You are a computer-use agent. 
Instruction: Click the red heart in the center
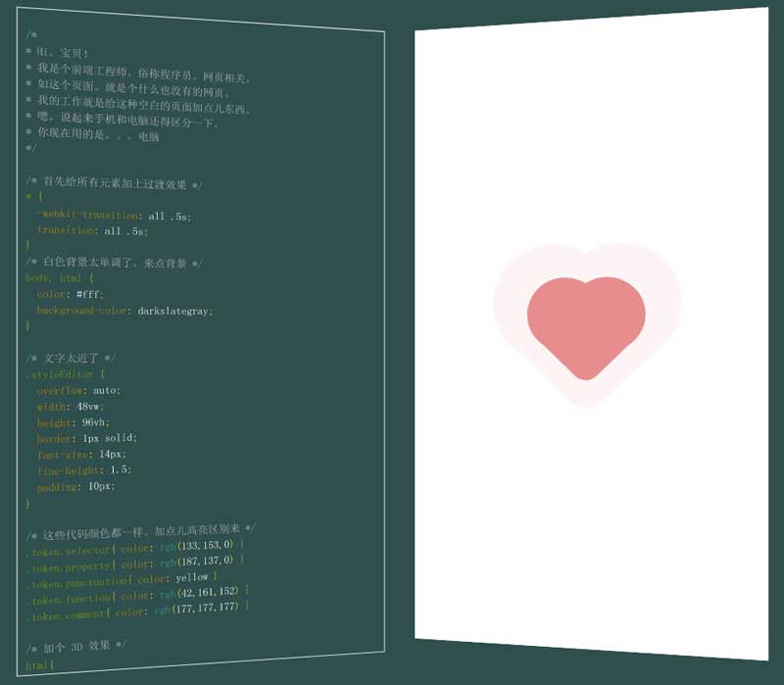pos(586,323)
